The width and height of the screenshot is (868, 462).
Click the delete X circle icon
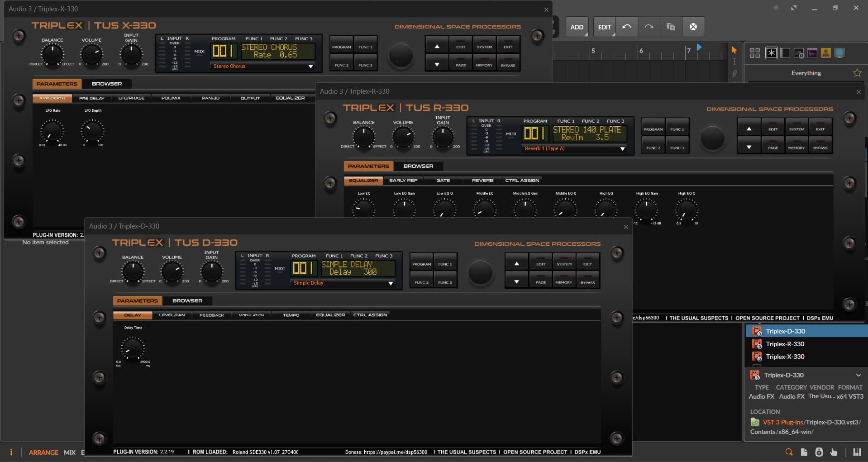pos(693,27)
